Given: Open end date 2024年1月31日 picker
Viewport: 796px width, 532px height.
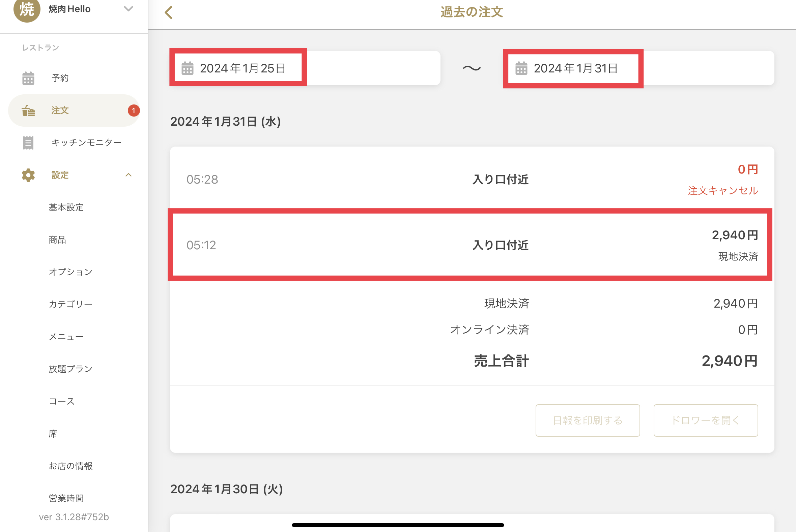Looking at the screenshot, I should (639, 68).
